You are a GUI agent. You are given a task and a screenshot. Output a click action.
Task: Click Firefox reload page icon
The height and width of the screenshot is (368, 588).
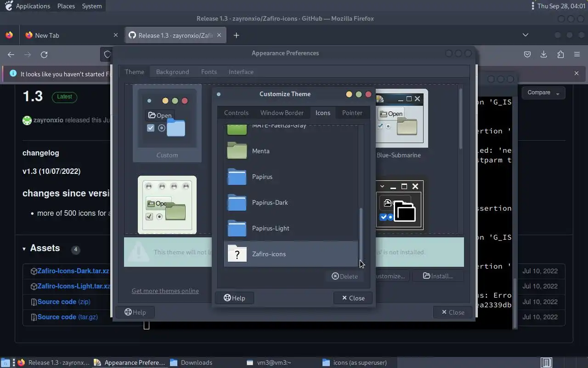(x=44, y=54)
